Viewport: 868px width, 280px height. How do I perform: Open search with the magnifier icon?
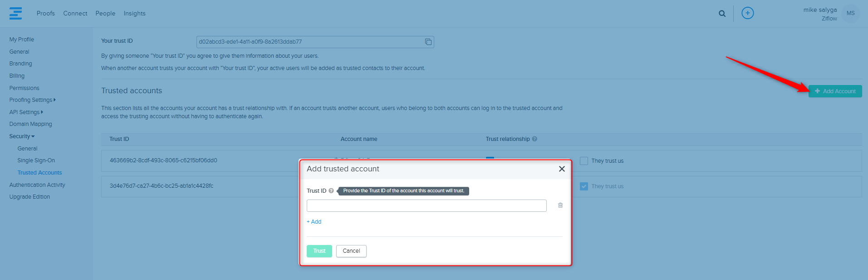coord(722,14)
